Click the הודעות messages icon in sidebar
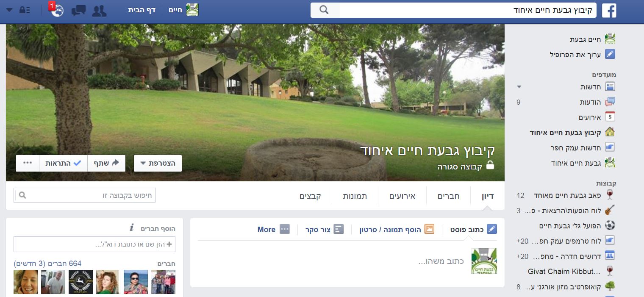The height and width of the screenshot is (297, 644). (610, 102)
